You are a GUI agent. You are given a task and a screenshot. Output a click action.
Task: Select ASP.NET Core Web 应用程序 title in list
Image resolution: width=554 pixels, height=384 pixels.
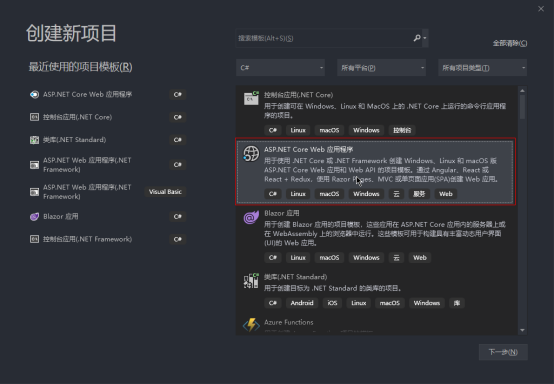pyautogui.click(x=308, y=149)
